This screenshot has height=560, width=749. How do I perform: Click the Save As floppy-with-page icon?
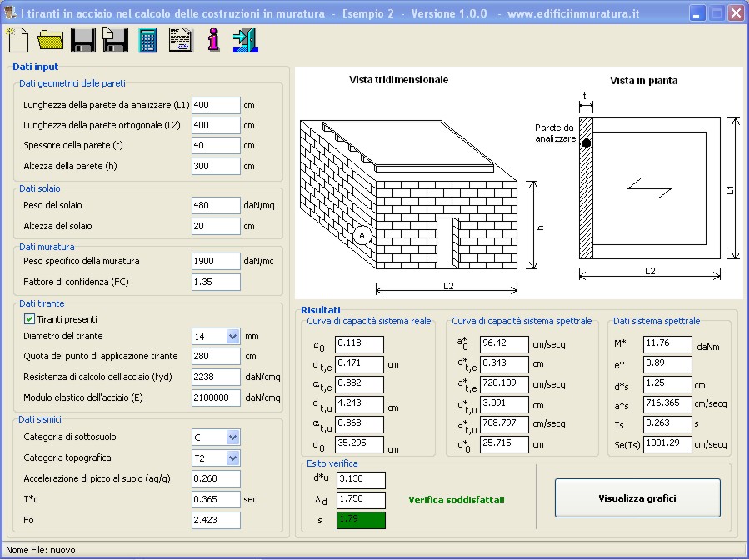pos(116,40)
